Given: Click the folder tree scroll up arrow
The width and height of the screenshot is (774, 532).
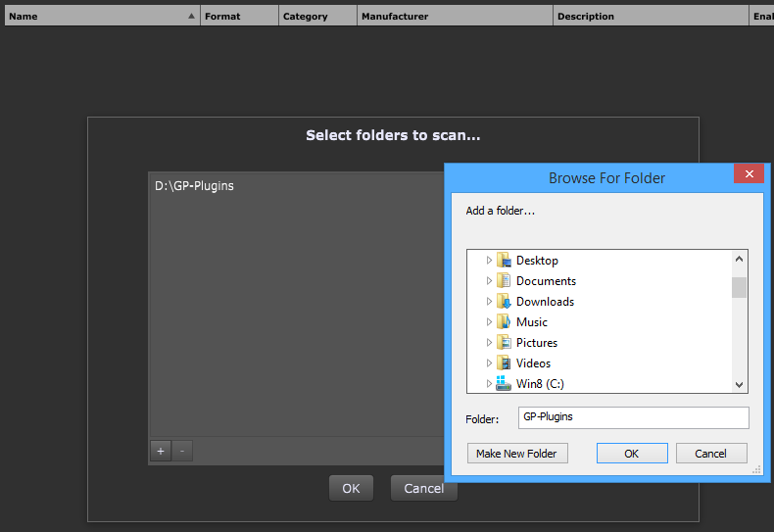Looking at the screenshot, I should [x=739, y=259].
